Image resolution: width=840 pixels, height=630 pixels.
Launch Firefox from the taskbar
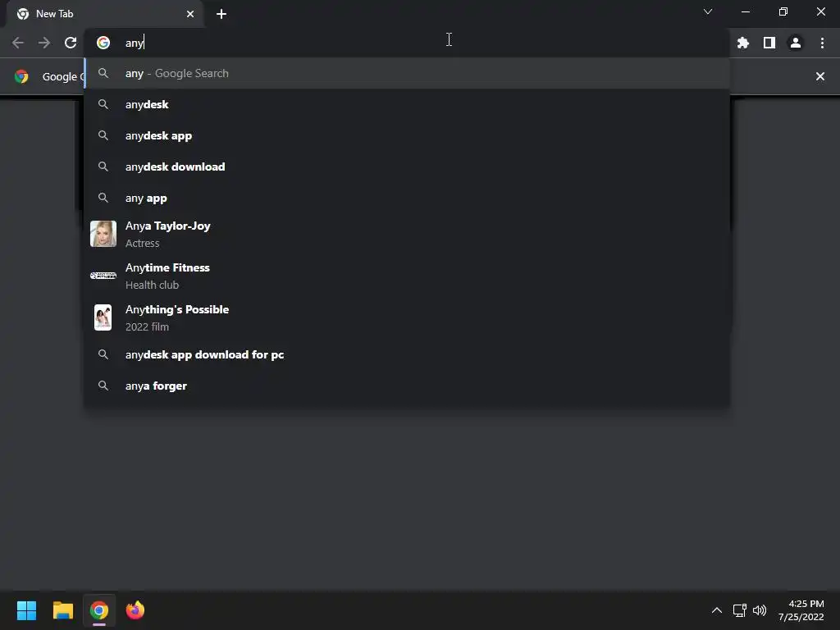(x=135, y=610)
